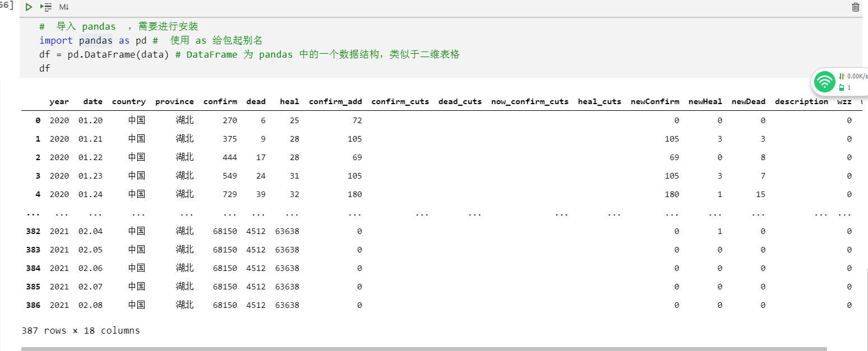The height and width of the screenshot is (351, 868).
Task: Click the 'now_confirm_cuts' column header
Action: (x=530, y=101)
